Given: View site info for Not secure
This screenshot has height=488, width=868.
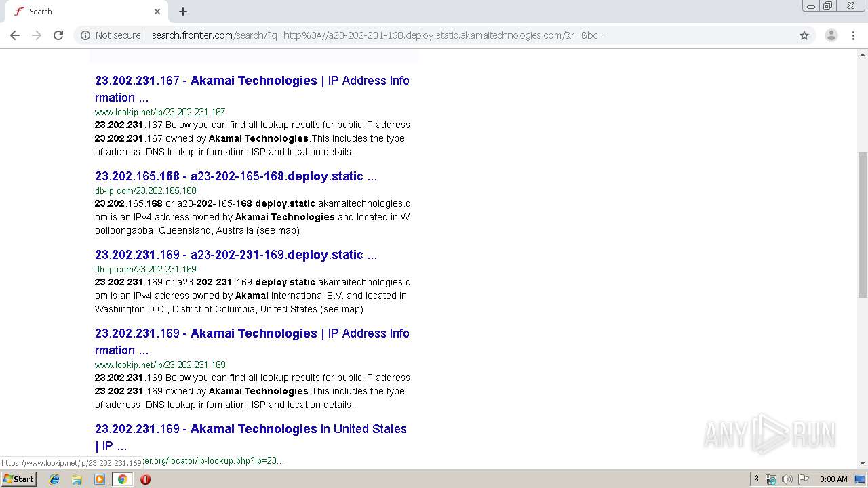Looking at the screenshot, I should point(111,35).
